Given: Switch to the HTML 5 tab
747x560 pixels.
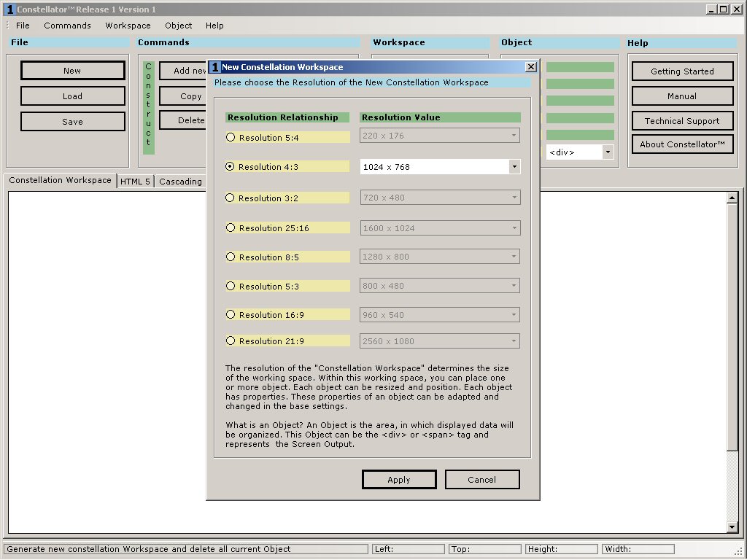Looking at the screenshot, I should [135, 182].
